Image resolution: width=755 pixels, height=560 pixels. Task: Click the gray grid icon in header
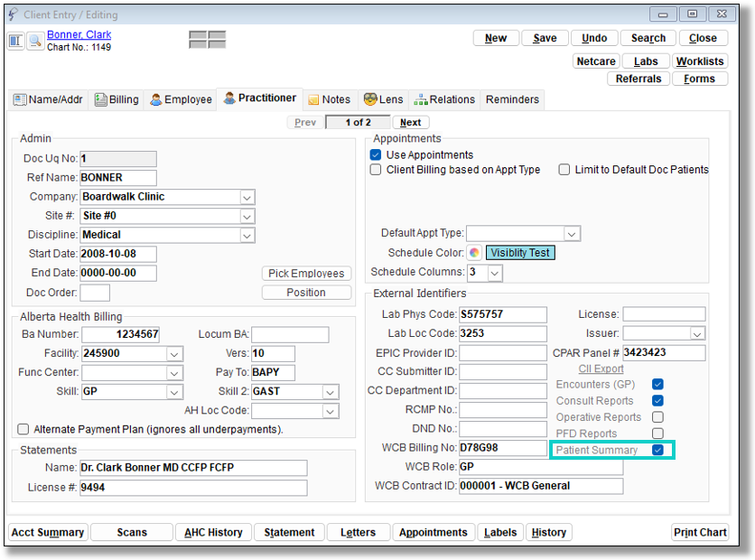pos(207,40)
